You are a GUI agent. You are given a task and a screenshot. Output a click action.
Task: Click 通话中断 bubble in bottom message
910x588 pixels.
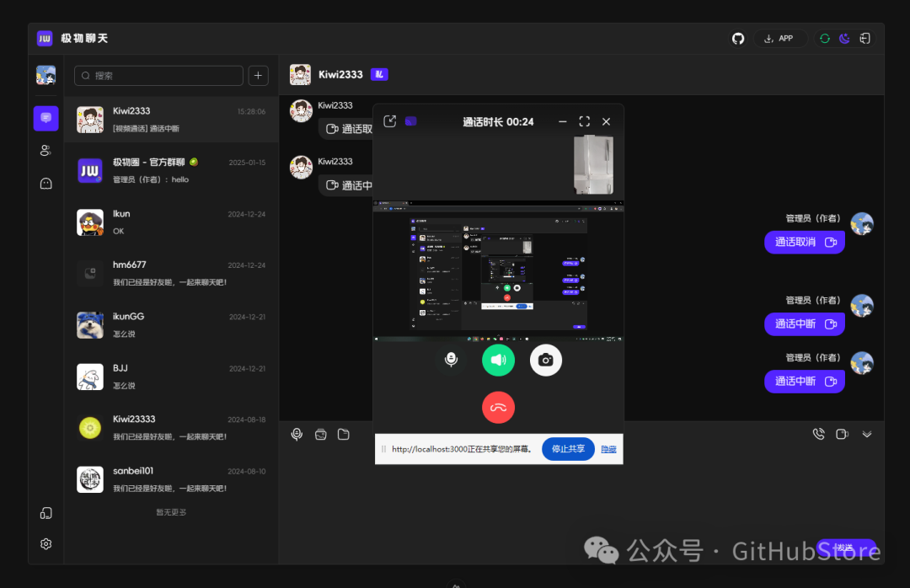coord(805,382)
